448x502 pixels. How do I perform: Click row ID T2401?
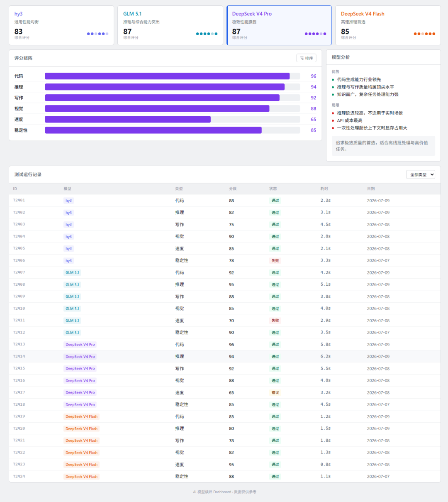19,200
